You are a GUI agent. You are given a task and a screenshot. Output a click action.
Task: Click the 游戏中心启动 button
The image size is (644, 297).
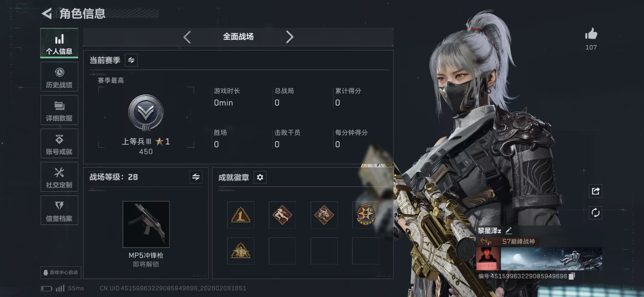61,272
